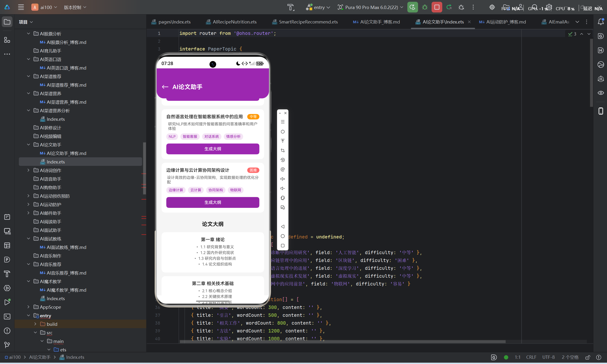The width and height of the screenshot is (607, 364).
Task: Click the editor horizontal scrollbar
Action: 343,342
